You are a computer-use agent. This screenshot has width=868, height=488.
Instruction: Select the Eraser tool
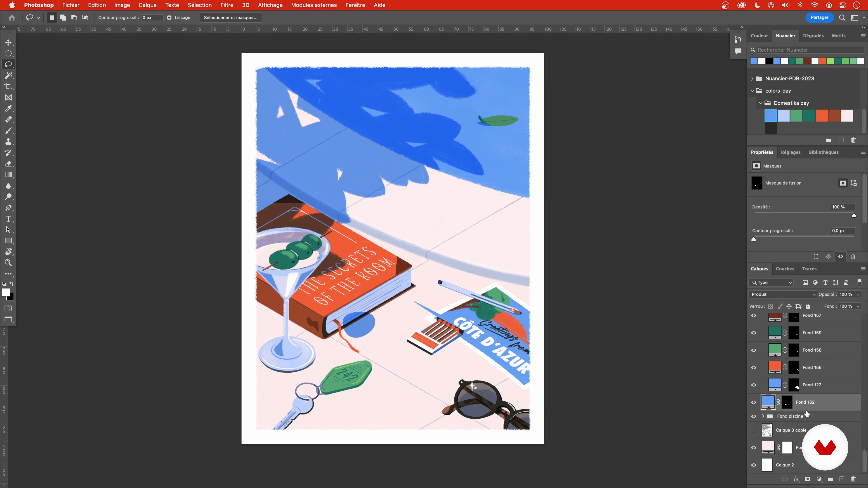(x=8, y=164)
